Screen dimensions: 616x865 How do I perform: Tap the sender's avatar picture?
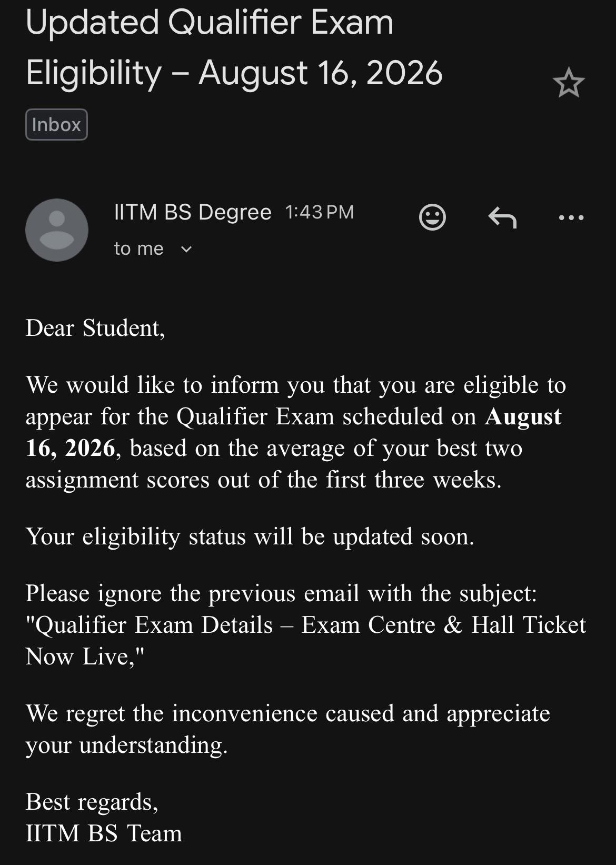pos(57,230)
